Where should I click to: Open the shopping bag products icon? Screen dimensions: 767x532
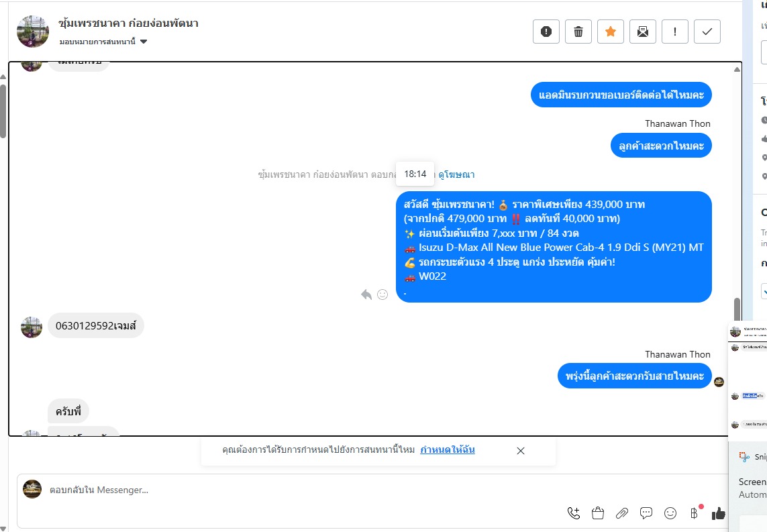click(598, 513)
